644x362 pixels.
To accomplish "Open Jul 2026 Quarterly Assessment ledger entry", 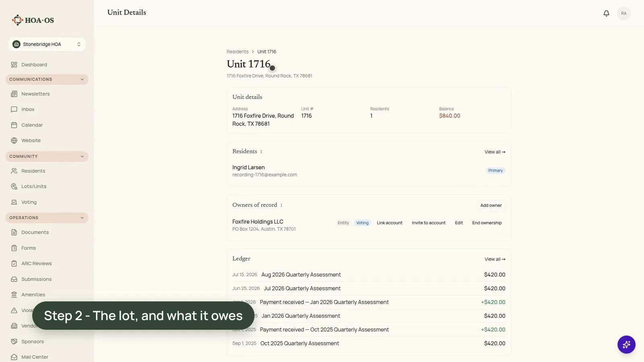I will click(369, 288).
